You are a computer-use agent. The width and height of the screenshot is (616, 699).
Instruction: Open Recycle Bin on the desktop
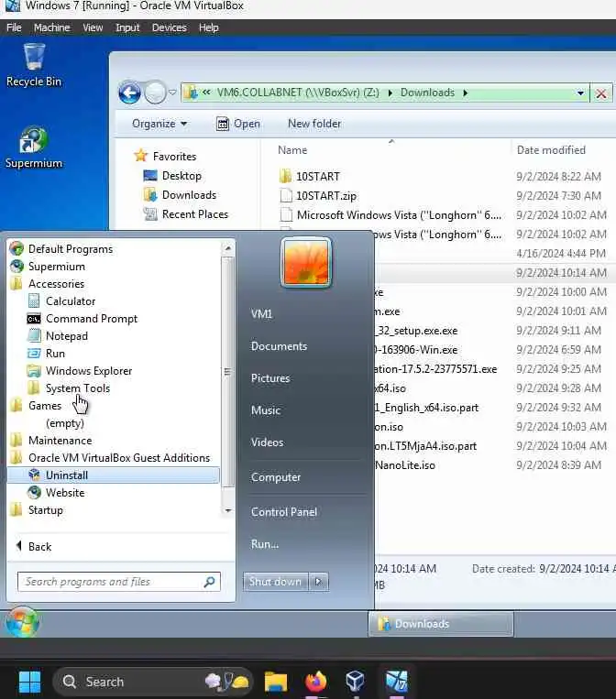[x=34, y=65]
